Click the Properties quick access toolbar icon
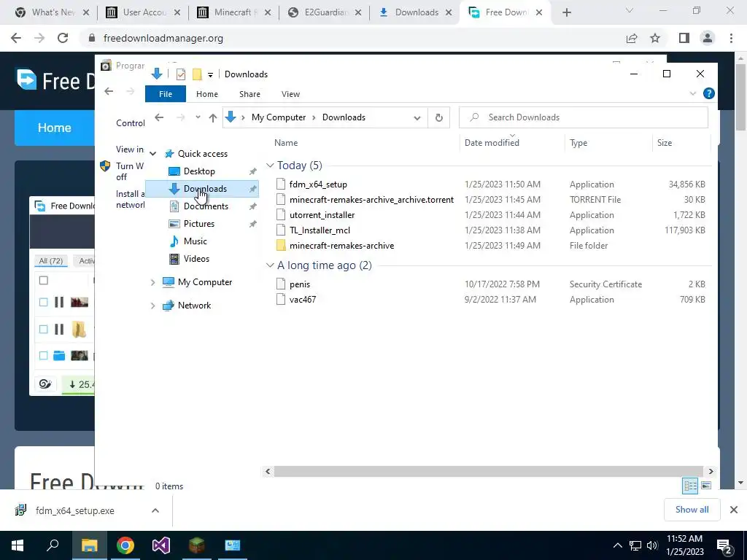This screenshot has width=747, height=560. 181,74
